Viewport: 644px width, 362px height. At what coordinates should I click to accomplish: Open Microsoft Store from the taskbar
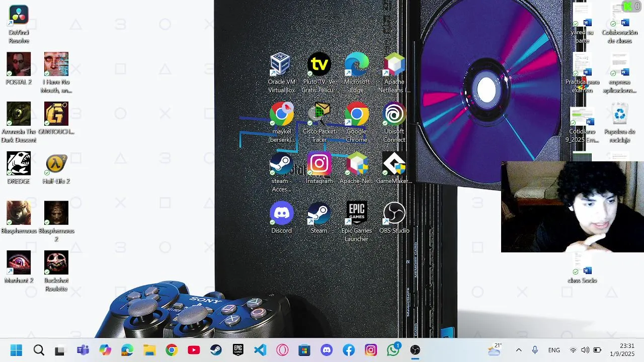click(x=304, y=350)
